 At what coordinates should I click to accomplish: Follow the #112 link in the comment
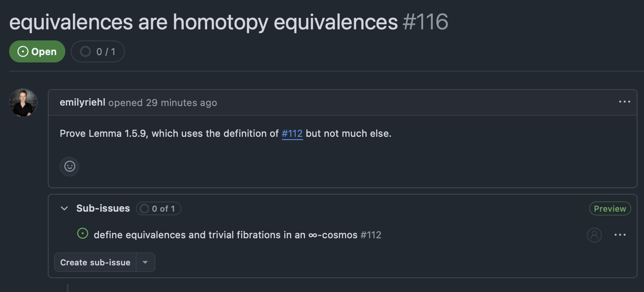point(292,134)
